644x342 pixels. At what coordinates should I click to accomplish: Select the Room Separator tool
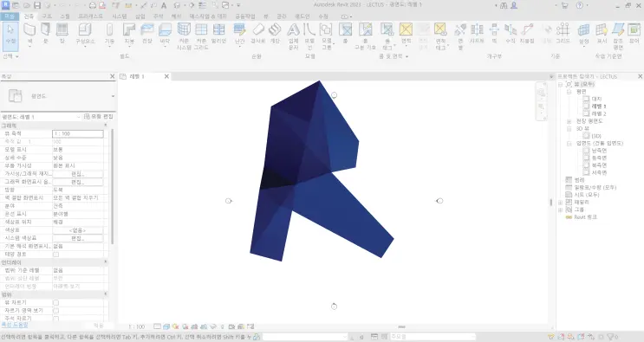click(x=365, y=36)
